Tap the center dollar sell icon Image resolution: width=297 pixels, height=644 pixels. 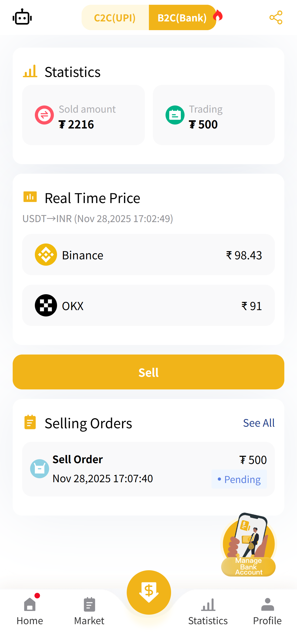(149, 592)
